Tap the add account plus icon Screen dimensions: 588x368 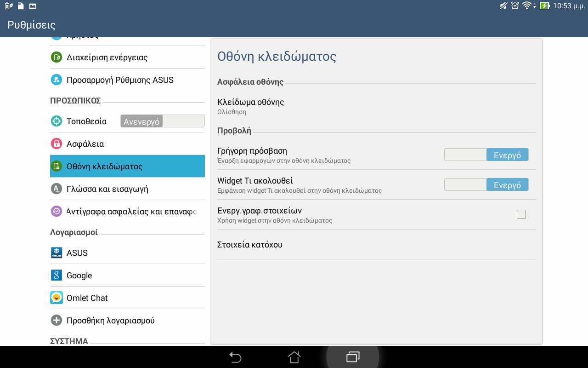pyautogui.click(x=56, y=320)
